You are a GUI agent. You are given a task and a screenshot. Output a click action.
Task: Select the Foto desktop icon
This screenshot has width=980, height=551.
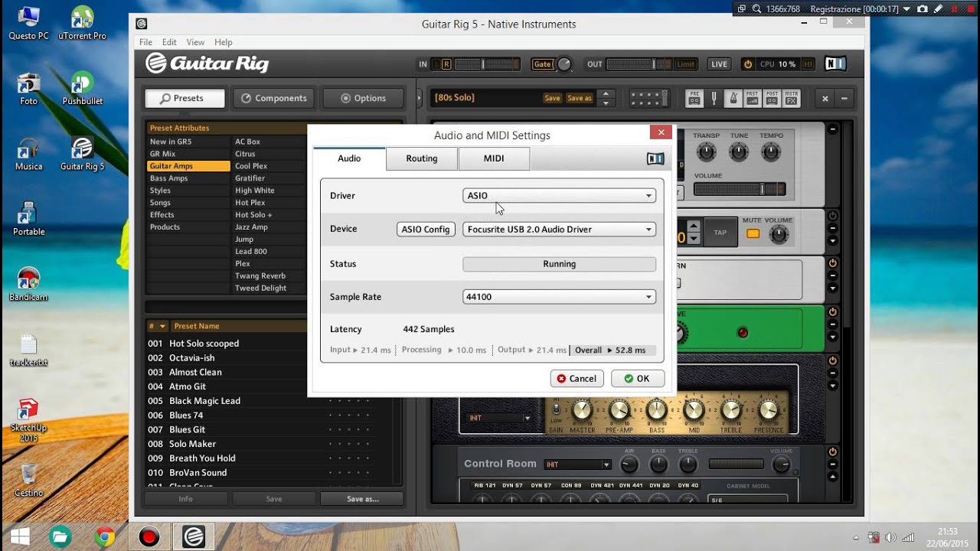28,89
